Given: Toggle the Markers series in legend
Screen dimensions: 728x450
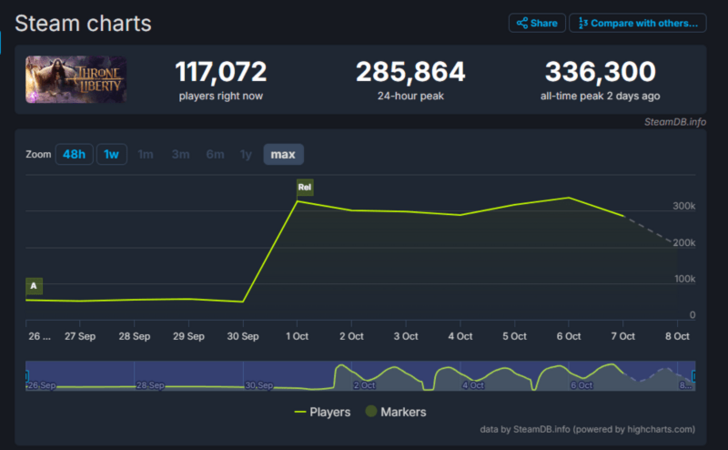Looking at the screenshot, I should (396, 412).
